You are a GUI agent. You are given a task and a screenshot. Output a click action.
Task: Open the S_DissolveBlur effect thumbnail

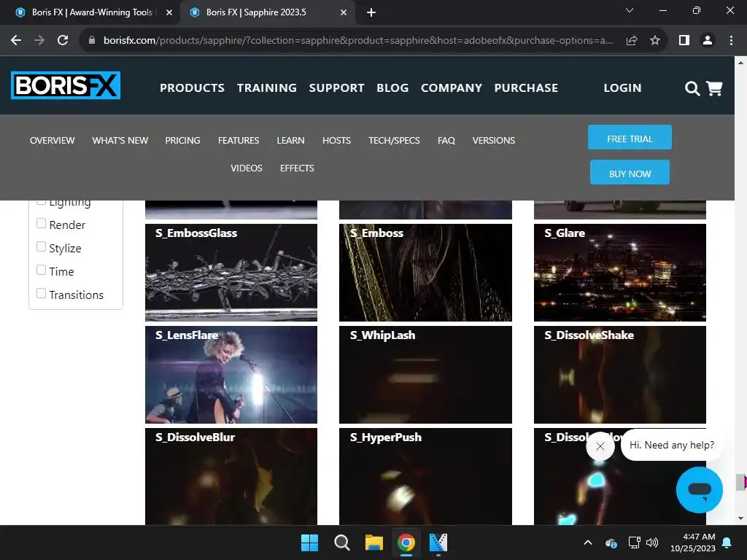pyautogui.click(x=231, y=477)
